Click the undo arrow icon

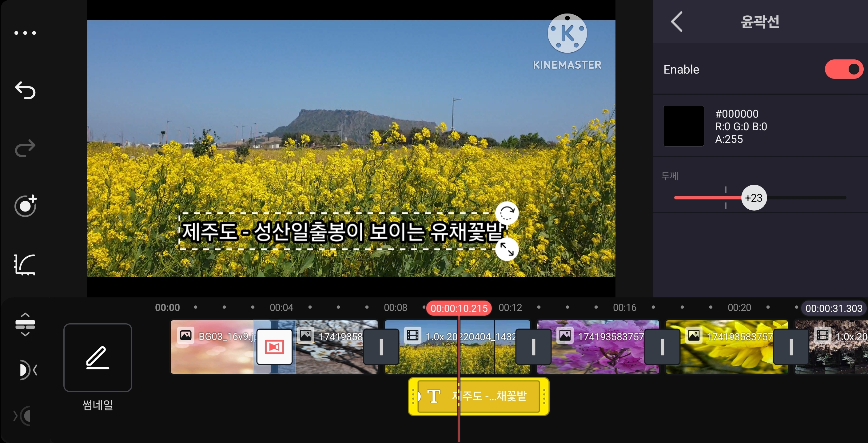coord(25,90)
